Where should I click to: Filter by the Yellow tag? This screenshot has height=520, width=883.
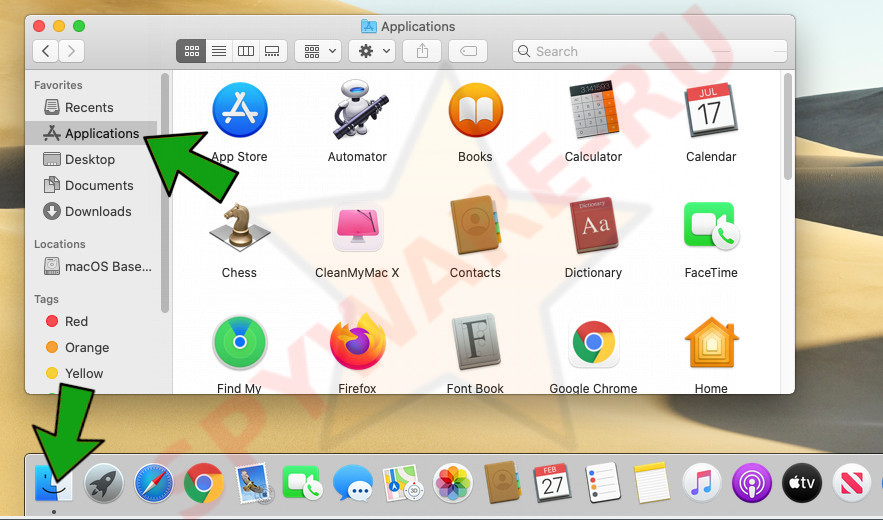(93, 374)
